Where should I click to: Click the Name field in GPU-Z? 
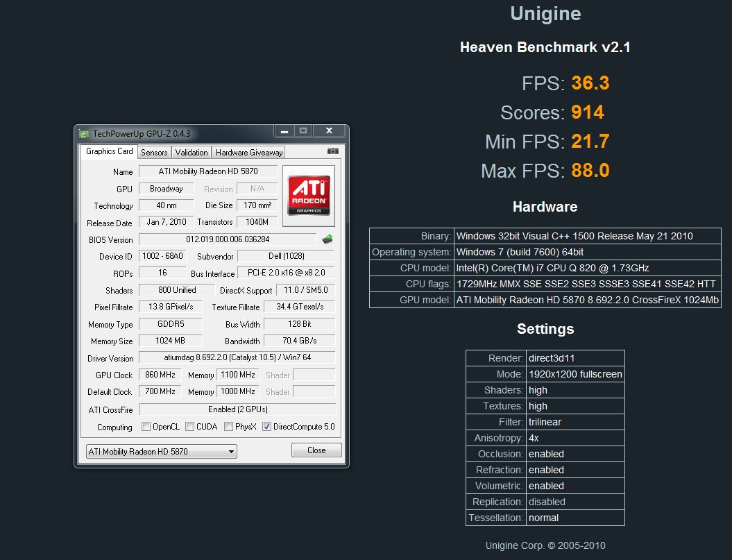pos(208,171)
